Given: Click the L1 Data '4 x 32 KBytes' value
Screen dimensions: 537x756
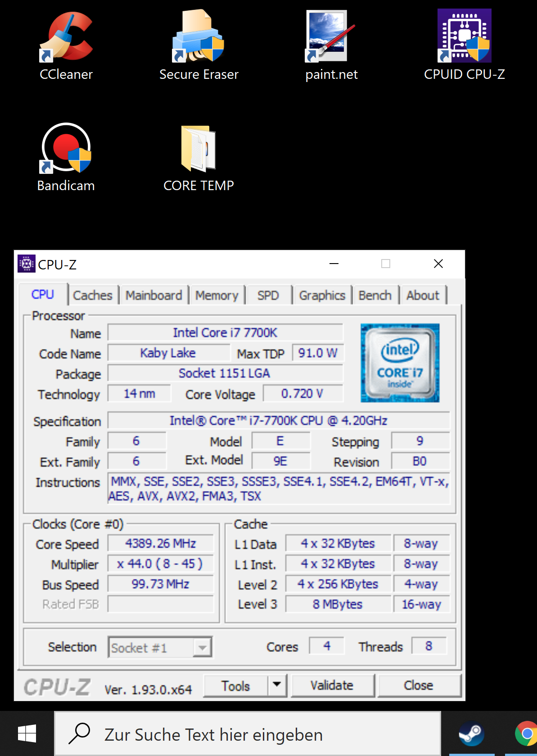Looking at the screenshot, I should 338,543.
